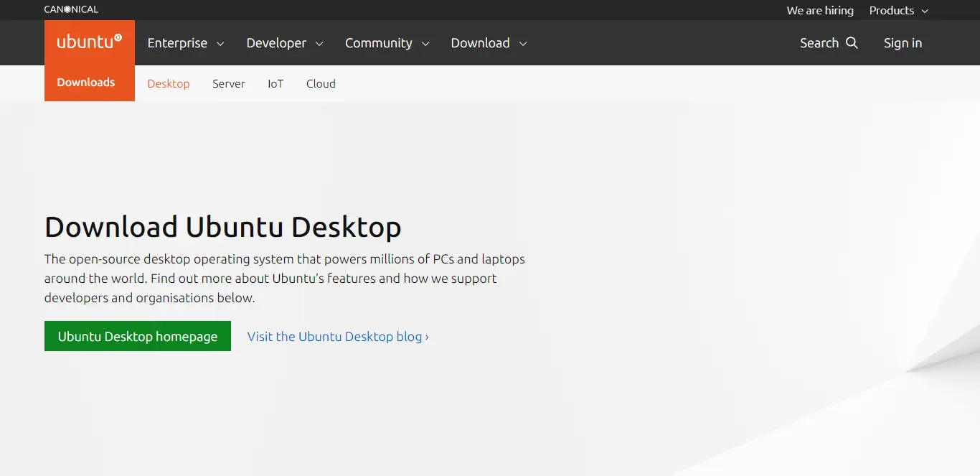Click the paragraph starting 'The open-source desktop'
980x476 pixels.
(285, 278)
